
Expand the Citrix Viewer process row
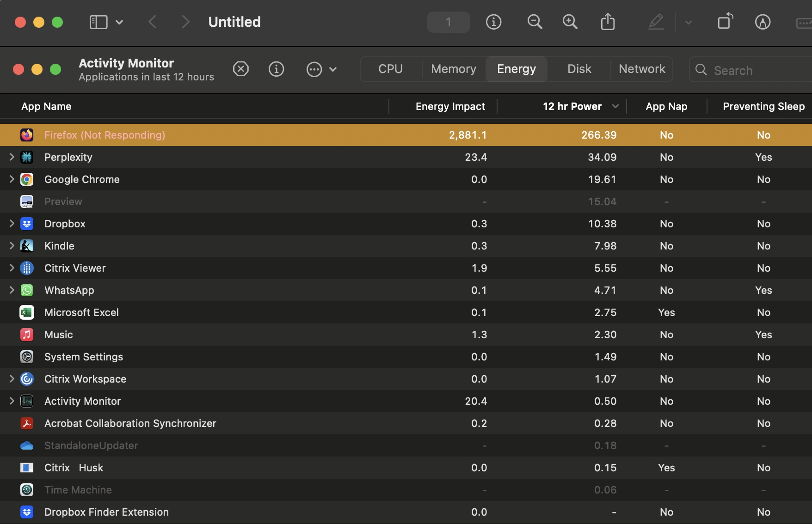coord(12,268)
